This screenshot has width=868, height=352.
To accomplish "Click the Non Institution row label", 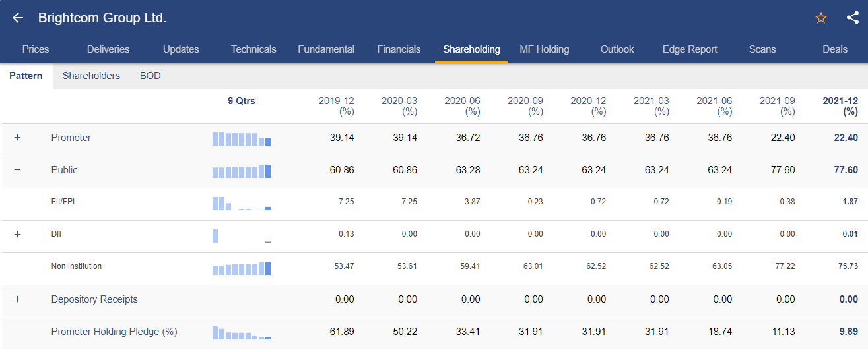I will (77, 266).
